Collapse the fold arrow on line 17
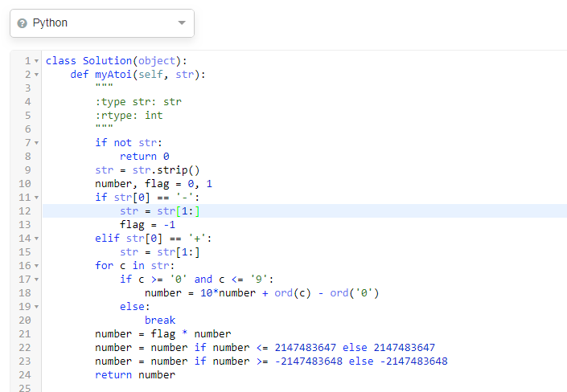The height and width of the screenshot is (392, 567). pyautogui.click(x=36, y=280)
